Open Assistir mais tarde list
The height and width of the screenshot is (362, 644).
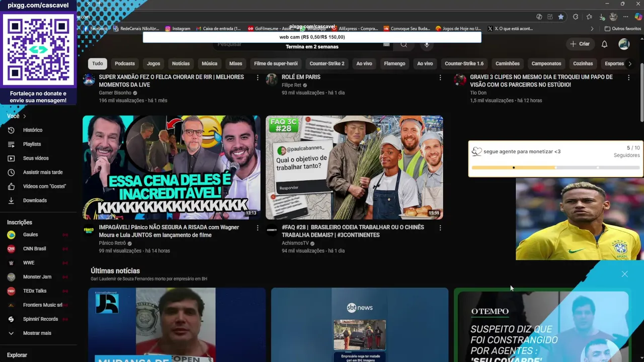click(43, 172)
